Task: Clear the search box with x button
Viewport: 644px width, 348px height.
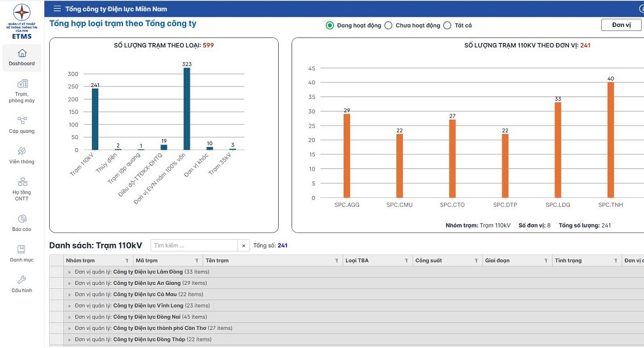Action: click(x=244, y=246)
